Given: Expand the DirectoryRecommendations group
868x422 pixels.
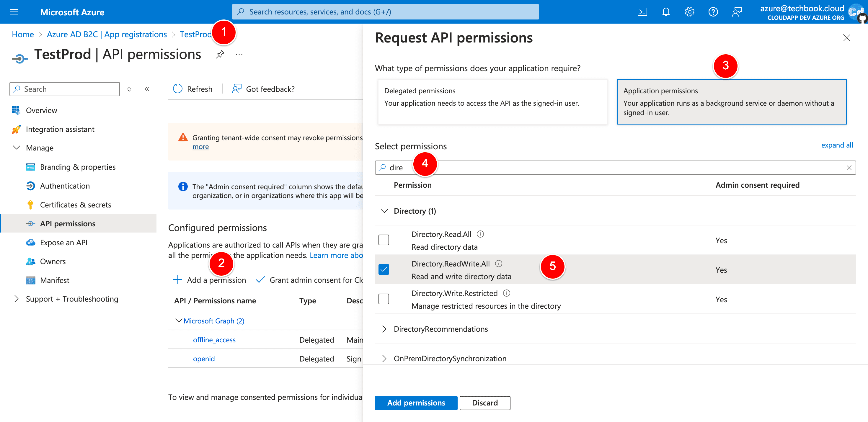Looking at the screenshot, I should [x=384, y=329].
